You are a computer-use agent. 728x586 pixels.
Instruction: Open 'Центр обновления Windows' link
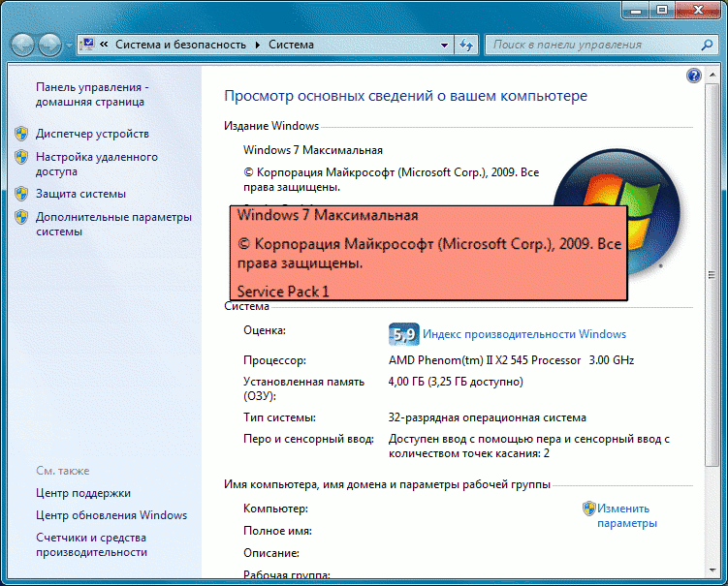(111, 515)
